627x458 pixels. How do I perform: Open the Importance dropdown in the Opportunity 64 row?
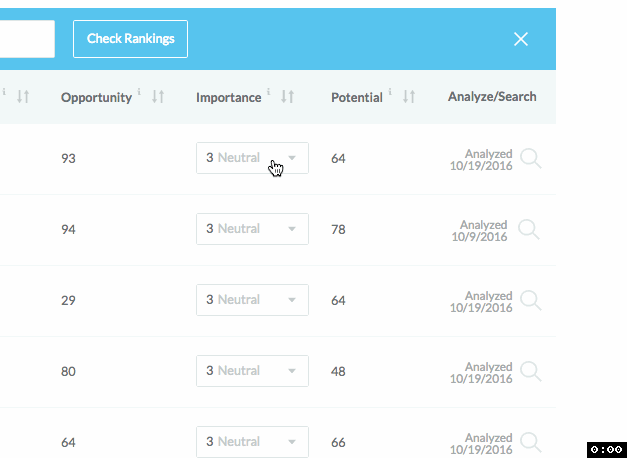click(x=252, y=442)
